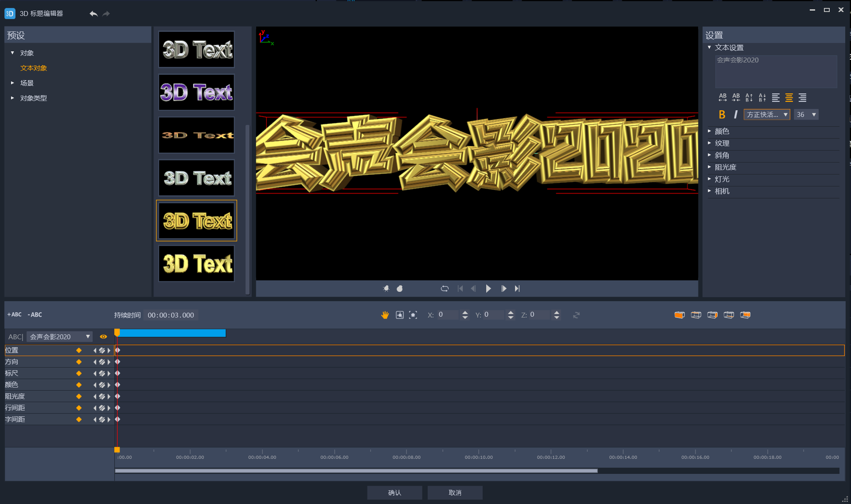Click the undo arrow in title bar
This screenshot has height=504, width=851.
pyautogui.click(x=94, y=14)
